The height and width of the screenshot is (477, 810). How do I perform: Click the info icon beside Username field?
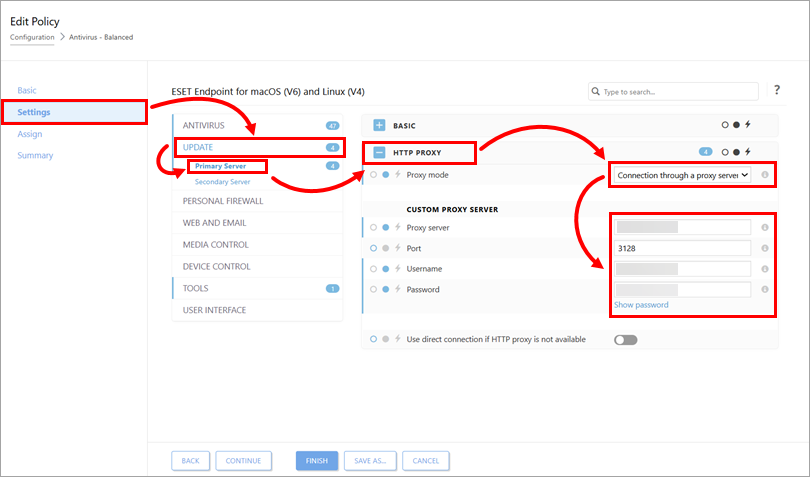(x=765, y=269)
